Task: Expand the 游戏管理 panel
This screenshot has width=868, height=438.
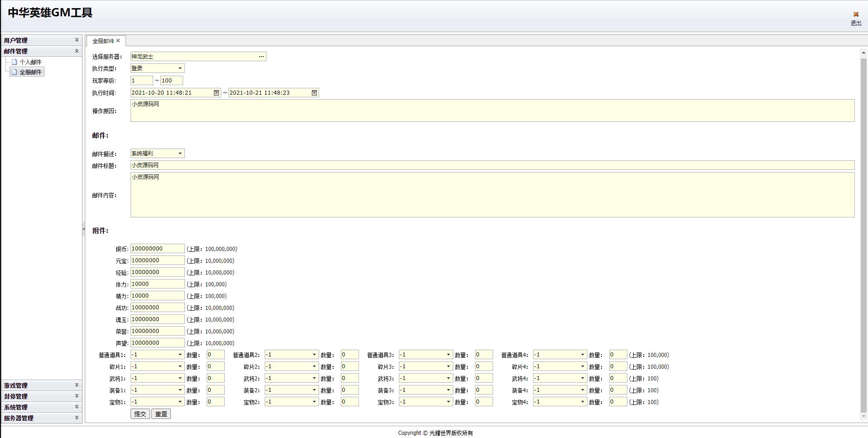Action: (77, 385)
